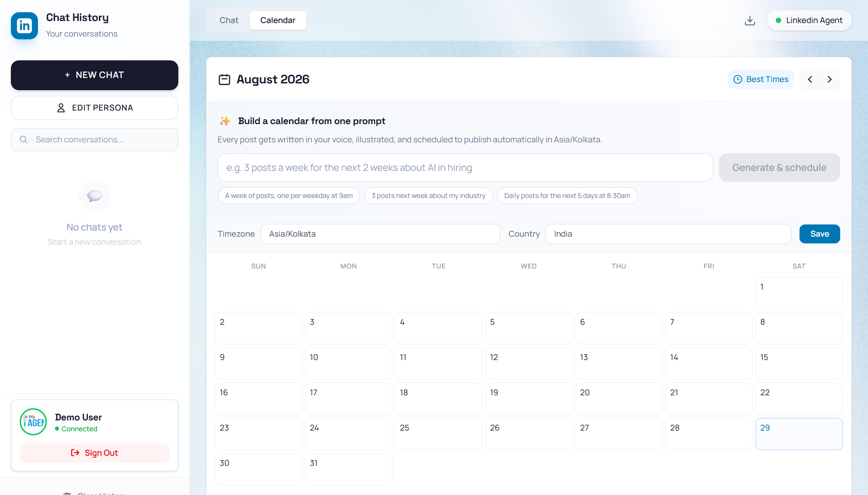Viewport: 868px width, 495px height.
Task: Focus the calendar prompt input field
Action: coord(465,167)
